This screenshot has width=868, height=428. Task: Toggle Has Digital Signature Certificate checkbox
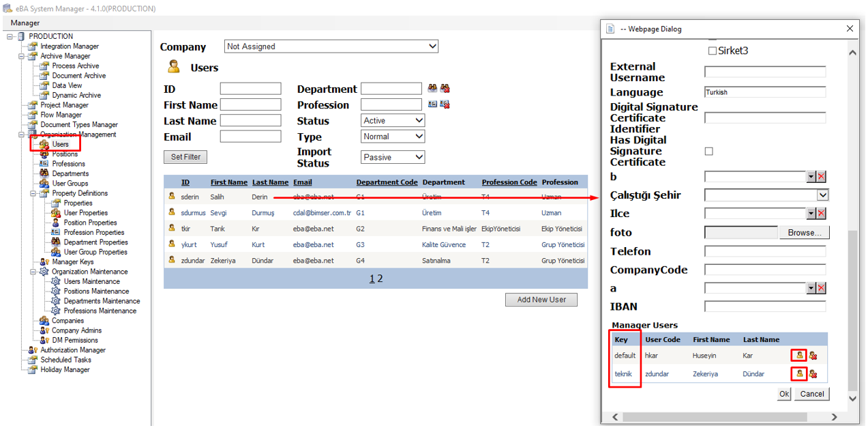coord(709,151)
